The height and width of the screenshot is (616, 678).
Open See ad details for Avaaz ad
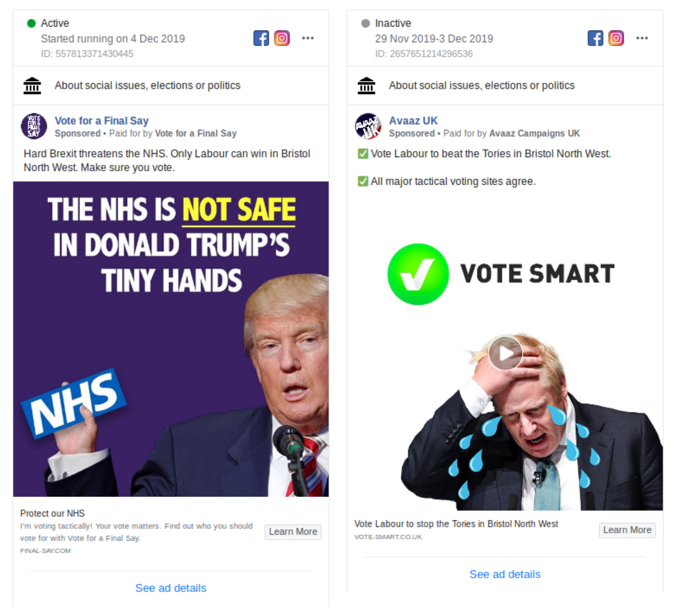(x=505, y=575)
